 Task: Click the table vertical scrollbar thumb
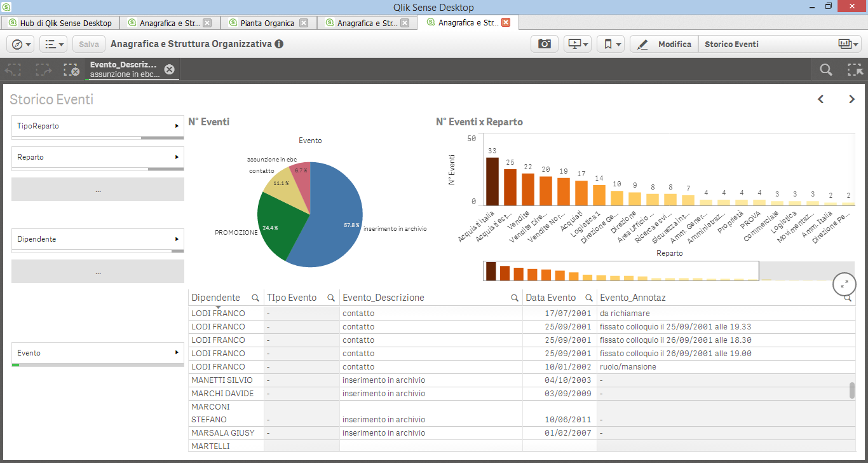click(x=852, y=390)
